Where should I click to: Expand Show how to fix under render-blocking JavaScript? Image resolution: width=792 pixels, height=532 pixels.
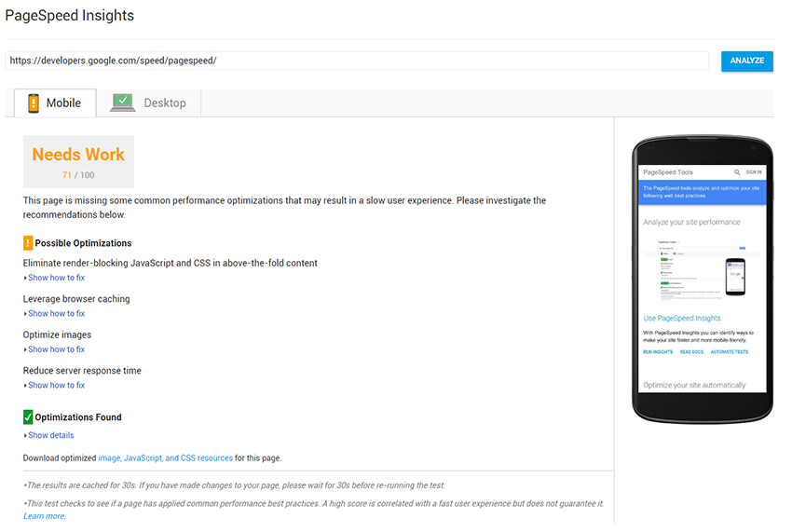tap(56, 278)
